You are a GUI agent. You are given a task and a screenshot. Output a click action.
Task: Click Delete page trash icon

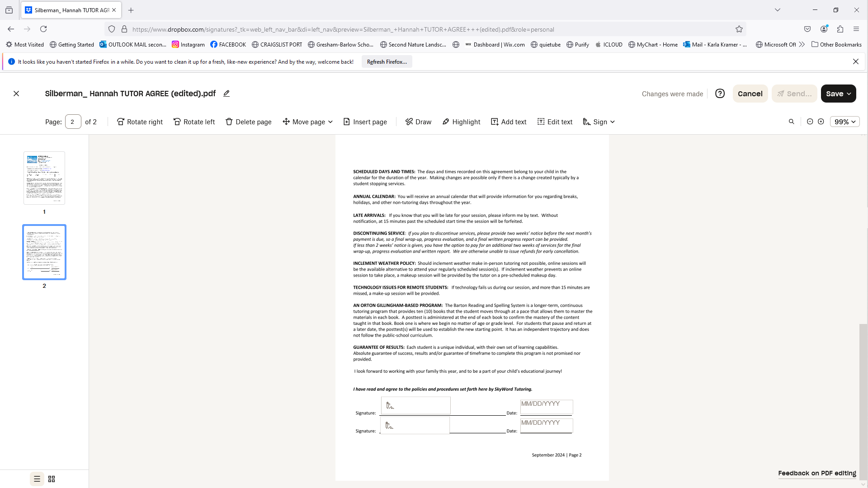(229, 122)
